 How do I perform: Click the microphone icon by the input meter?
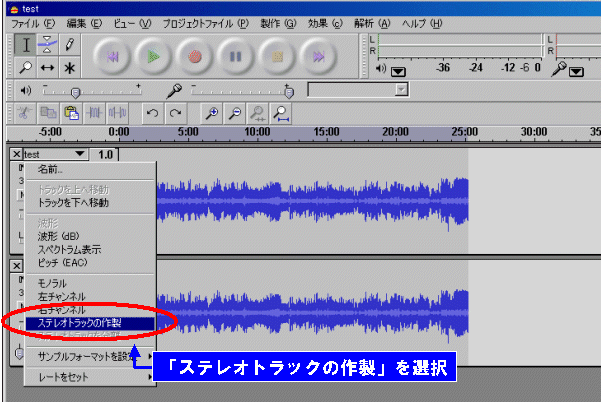click(x=559, y=69)
